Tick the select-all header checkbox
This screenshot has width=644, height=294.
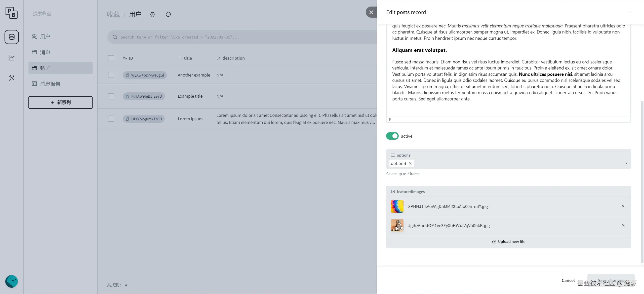point(111,58)
